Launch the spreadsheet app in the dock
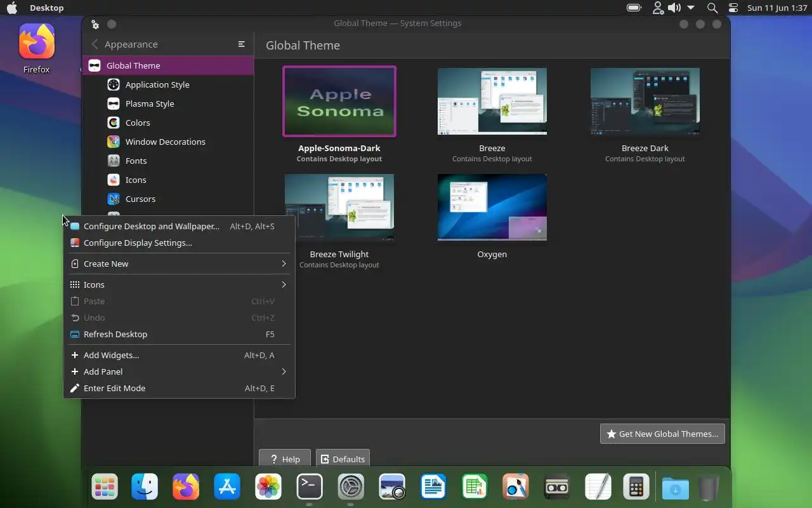 pos(475,487)
